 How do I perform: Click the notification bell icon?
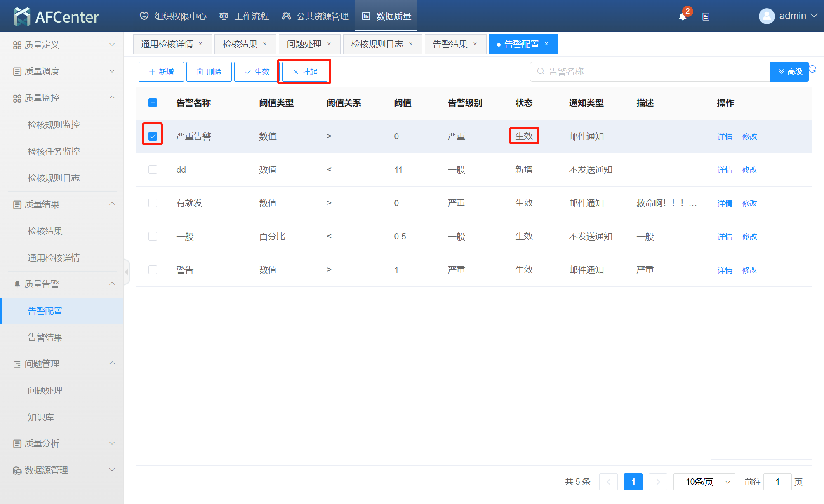pyautogui.click(x=683, y=16)
